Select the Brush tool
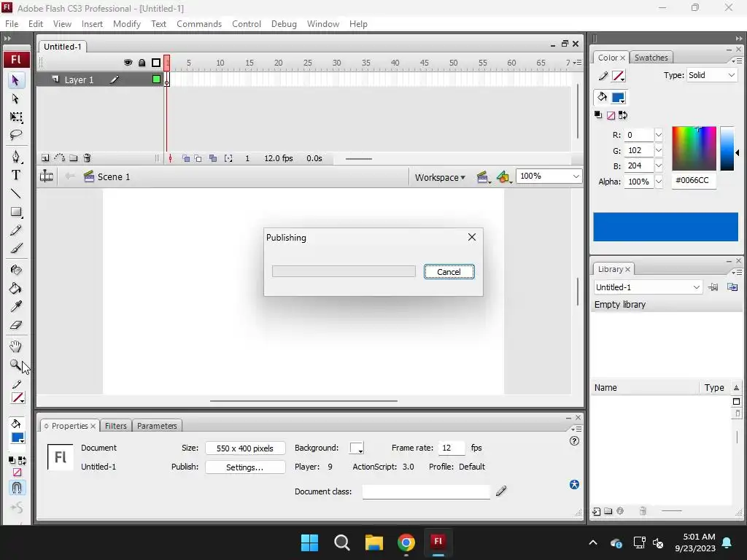747x560 pixels. (x=16, y=248)
